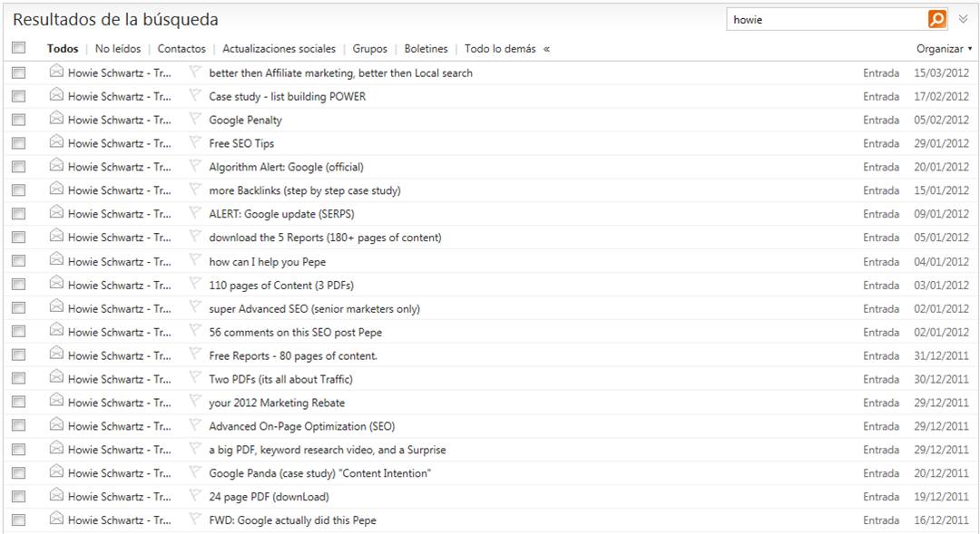This screenshot has height=534, width=980.
Task: Open email 'super Advanced SEO (senior marketers only)'
Action: click(314, 309)
